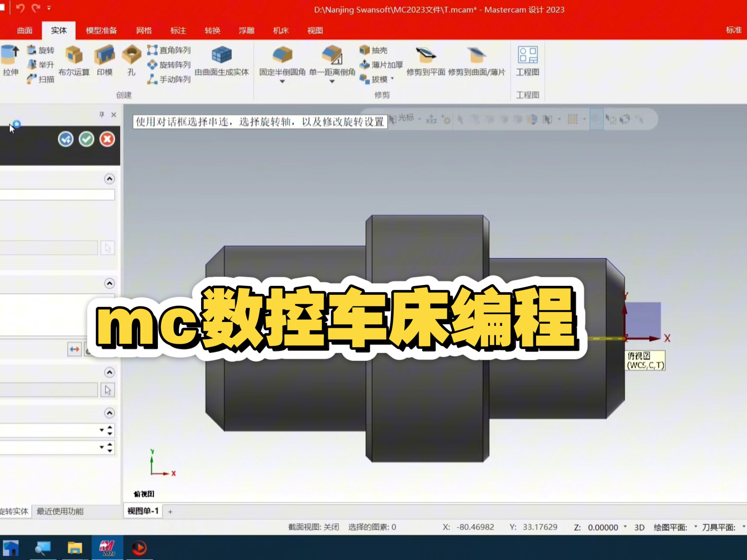This screenshot has width=747, height=560.
Task: Click the undo arrow in title bar
Action: [20, 8]
